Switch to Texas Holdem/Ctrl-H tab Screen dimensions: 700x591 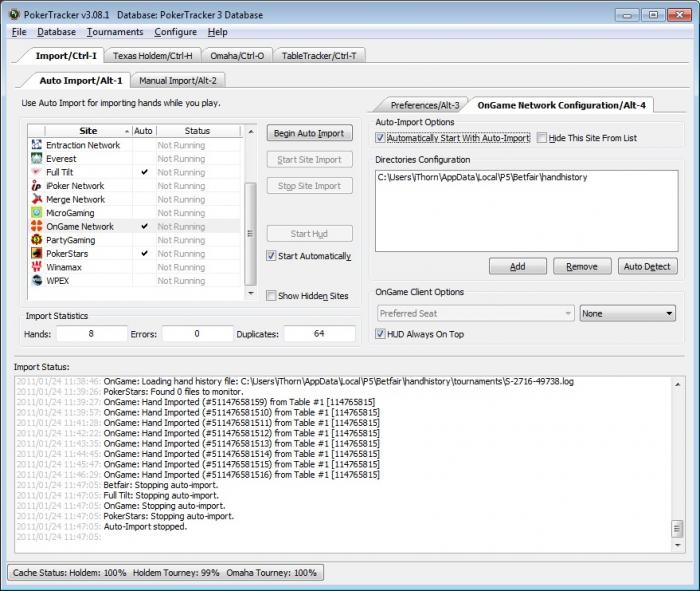[x=153, y=56]
